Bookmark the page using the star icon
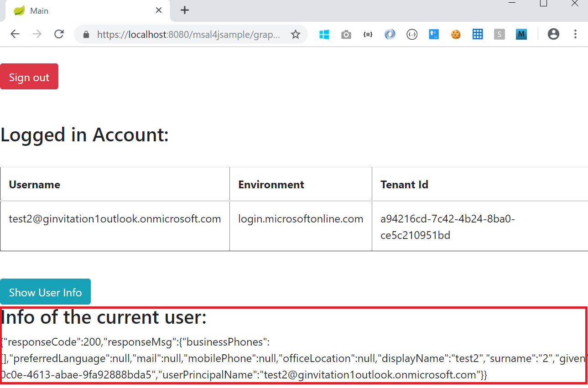 pyautogui.click(x=296, y=34)
